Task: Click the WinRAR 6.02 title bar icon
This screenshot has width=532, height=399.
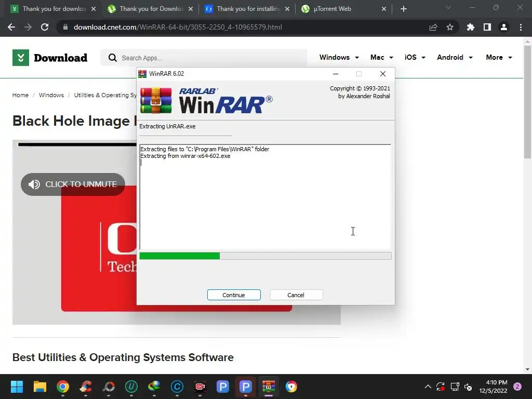Action: coord(142,74)
